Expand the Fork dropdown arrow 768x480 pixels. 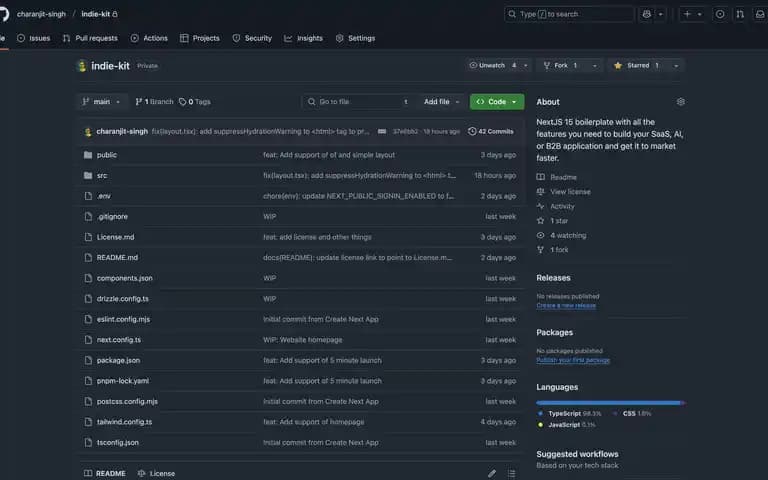(x=595, y=65)
